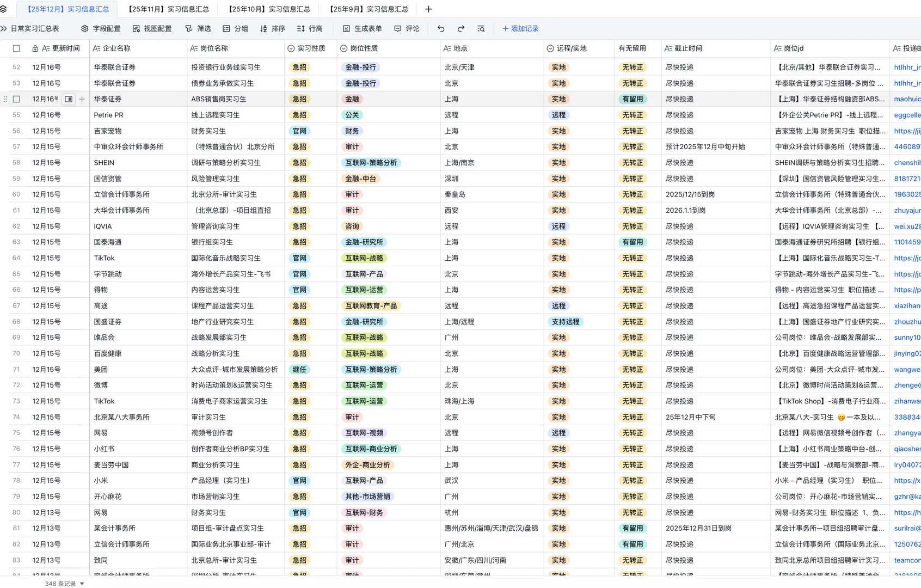Select cell 预计2025年12月中旬开始
Screen dimensions: 921x588
(716, 147)
